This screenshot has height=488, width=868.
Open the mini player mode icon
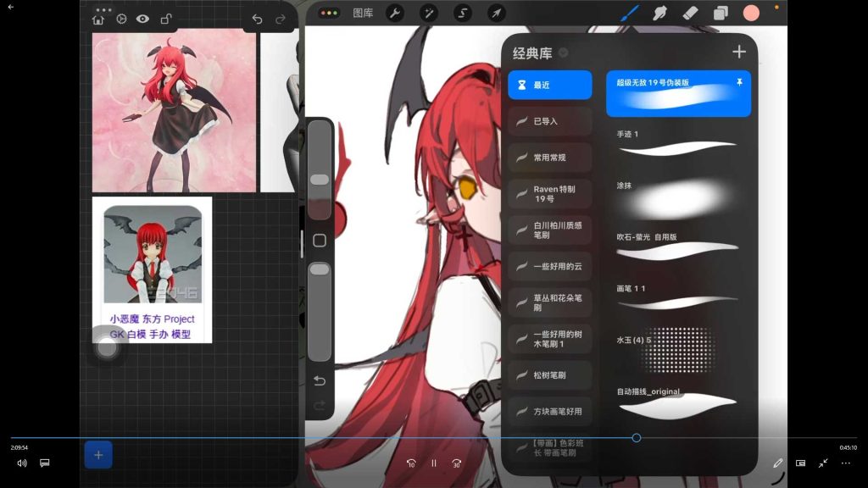click(x=800, y=463)
